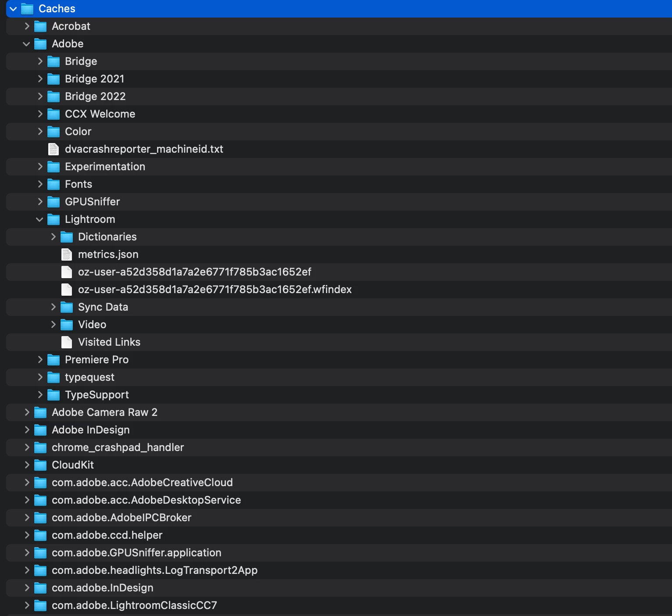
Task: Expand the Adobe InDesign folder chevron
Action: tap(27, 430)
